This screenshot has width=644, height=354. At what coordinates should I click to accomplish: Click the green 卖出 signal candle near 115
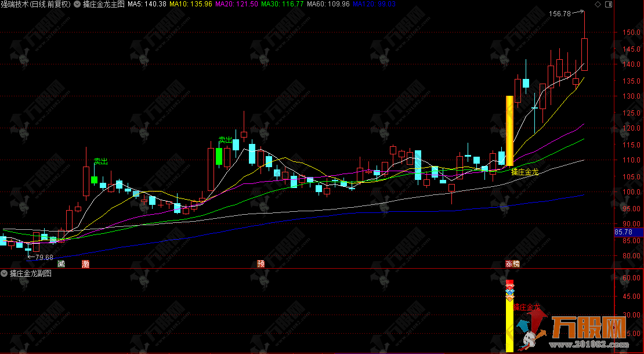coord(219,156)
